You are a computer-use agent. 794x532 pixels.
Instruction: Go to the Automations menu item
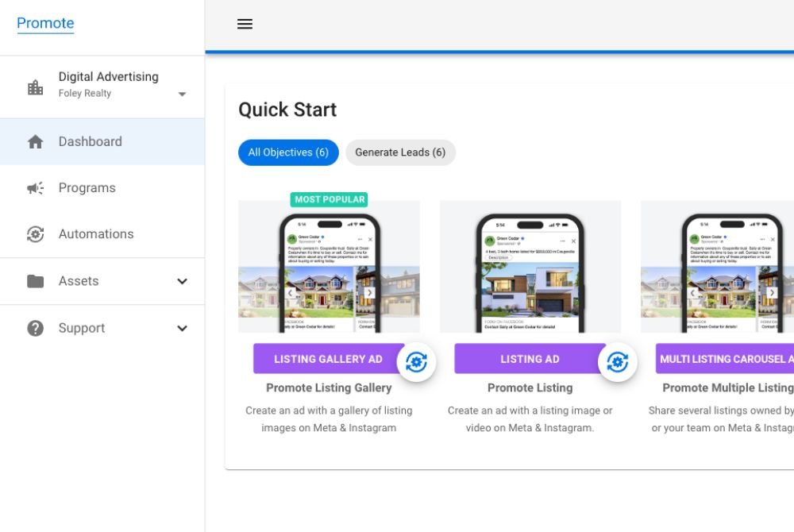pos(96,234)
